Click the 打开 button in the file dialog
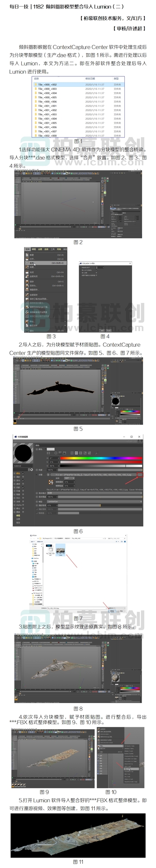The width and height of the screenshot is (156, 868). coord(112,611)
